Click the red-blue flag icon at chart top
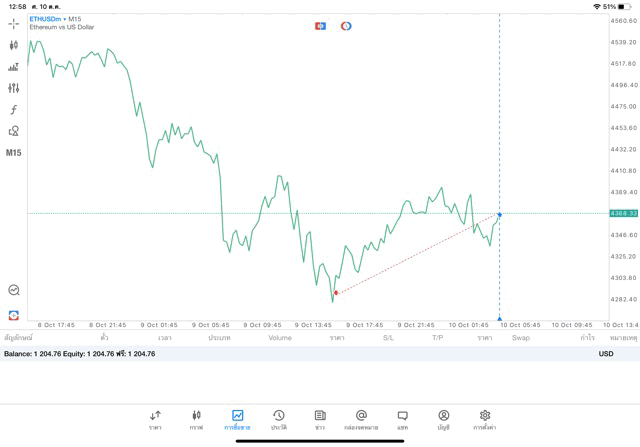The height and width of the screenshot is (447, 640). click(x=320, y=26)
